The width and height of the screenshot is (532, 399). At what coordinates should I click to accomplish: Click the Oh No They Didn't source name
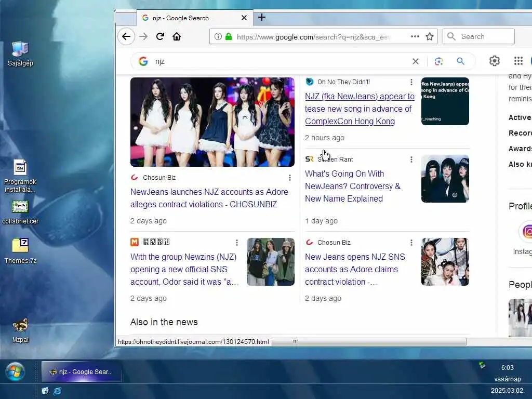pyautogui.click(x=344, y=82)
